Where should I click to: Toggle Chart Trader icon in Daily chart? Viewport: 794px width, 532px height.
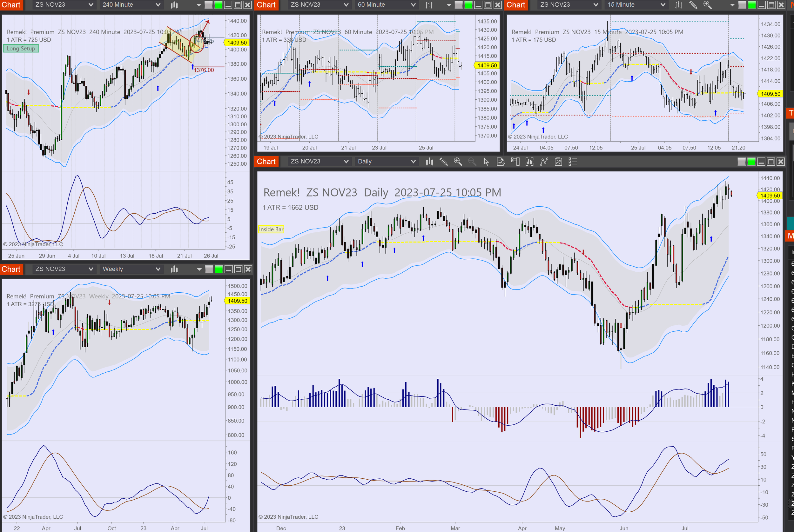(515, 162)
